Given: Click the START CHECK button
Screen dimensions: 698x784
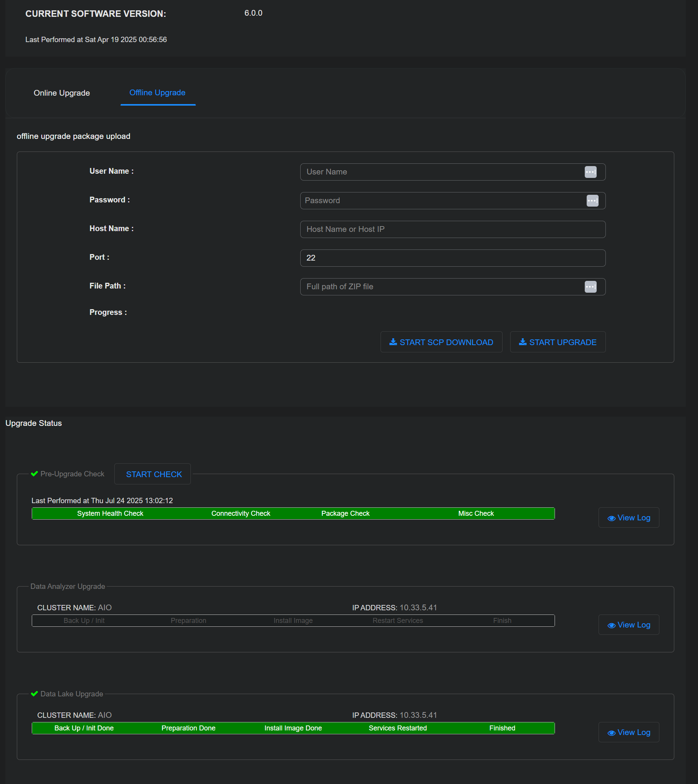Looking at the screenshot, I should pos(154,474).
